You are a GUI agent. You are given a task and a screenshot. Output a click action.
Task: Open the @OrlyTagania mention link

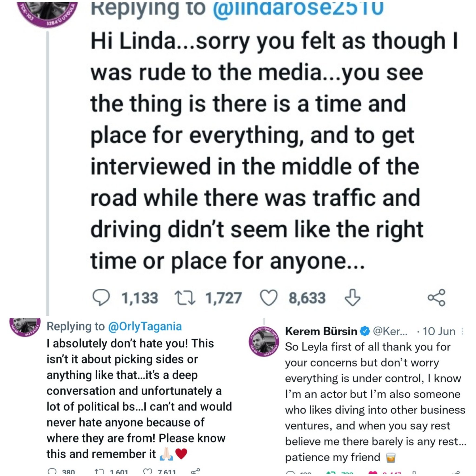click(145, 327)
